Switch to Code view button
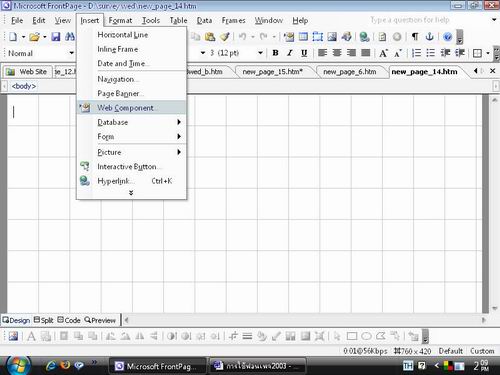500x375 pixels. point(69,320)
